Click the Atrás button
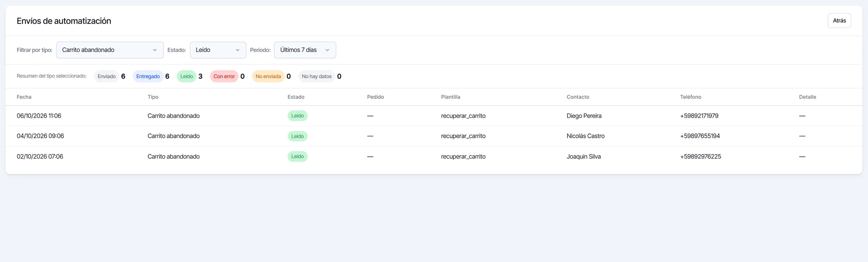 click(x=839, y=21)
